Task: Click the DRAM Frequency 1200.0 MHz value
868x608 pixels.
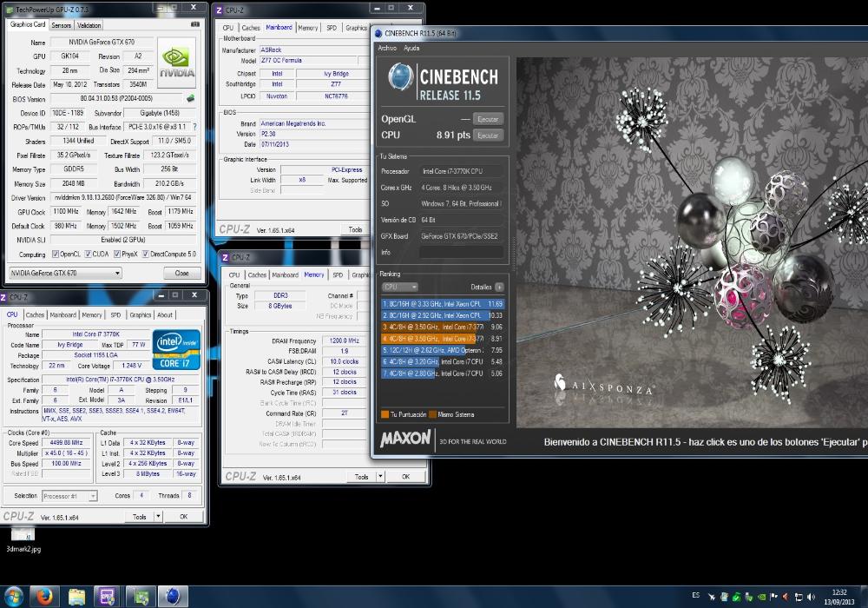Action: (345, 341)
